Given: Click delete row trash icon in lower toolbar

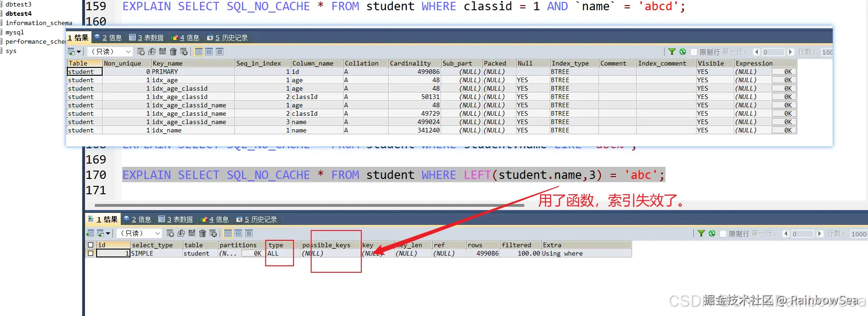Looking at the screenshot, I should click(202, 233).
